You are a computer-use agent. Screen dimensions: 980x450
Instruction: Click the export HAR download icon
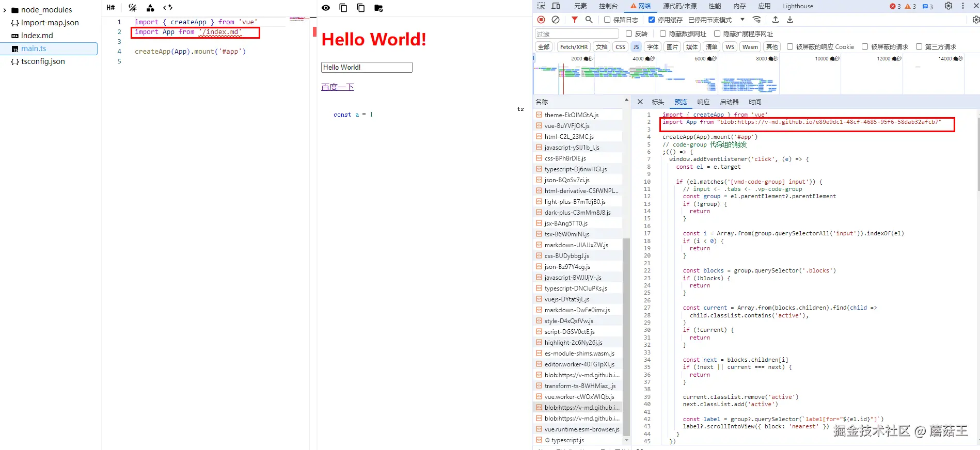[x=790, y=20]
